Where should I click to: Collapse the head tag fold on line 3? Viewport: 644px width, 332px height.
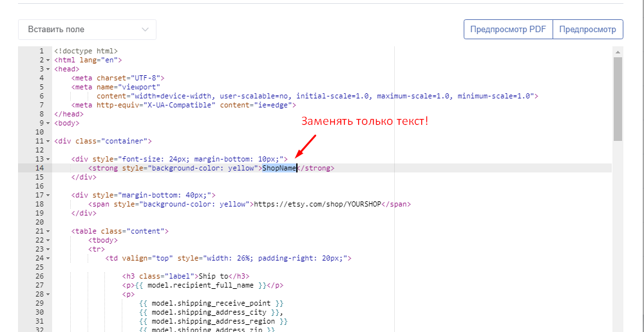(x=48, y=69)
